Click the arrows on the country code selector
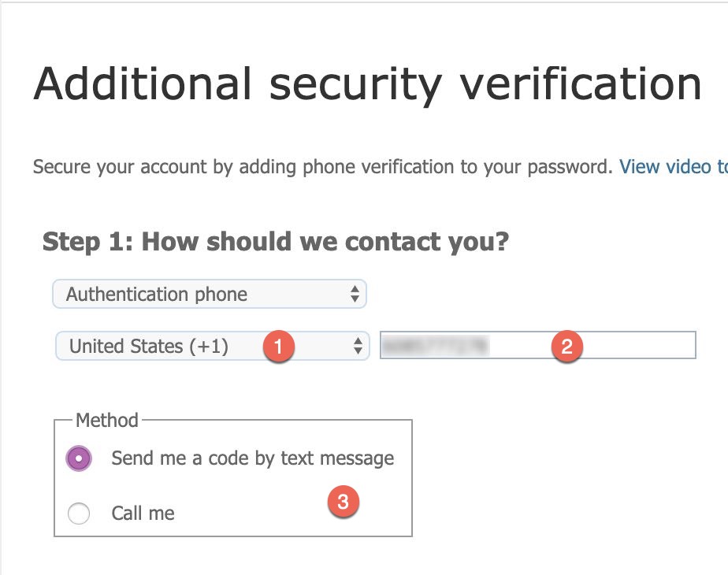The width and height of the screenshot is (728, 575). tap(358, 346)
